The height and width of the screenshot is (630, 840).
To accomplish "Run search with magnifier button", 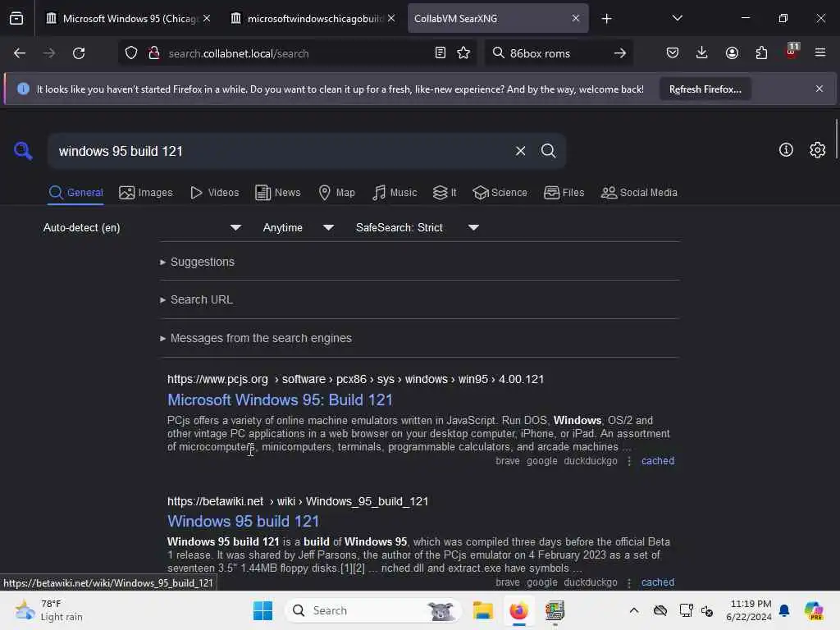I will coord(548,151).
